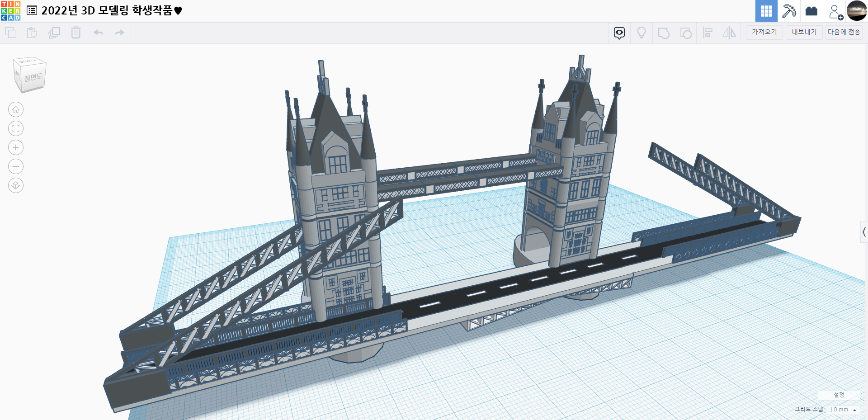Switch to 3D design grid view
The width and height of the screenshot is (868, 420).
[x=766, y=11]
